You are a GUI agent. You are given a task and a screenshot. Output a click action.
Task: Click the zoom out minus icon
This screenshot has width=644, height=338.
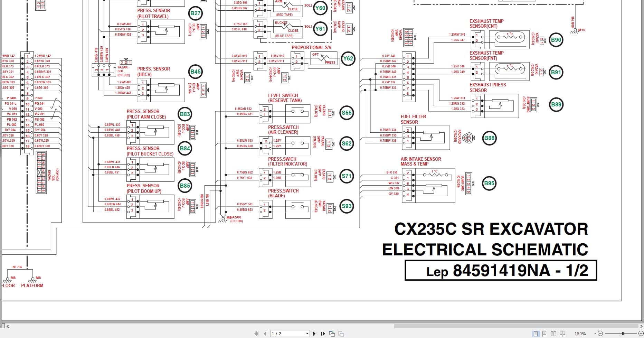click(600, 333)
